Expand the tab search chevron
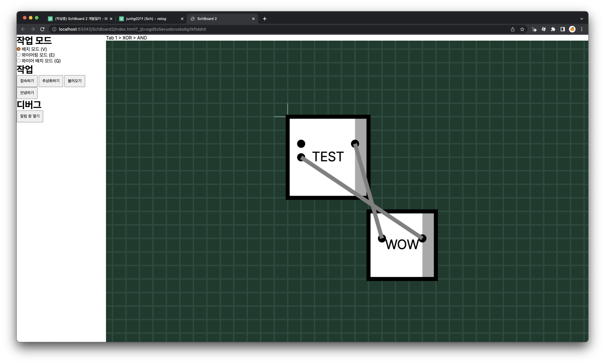This screenshot has height=364, width=605. coord(581,19)
